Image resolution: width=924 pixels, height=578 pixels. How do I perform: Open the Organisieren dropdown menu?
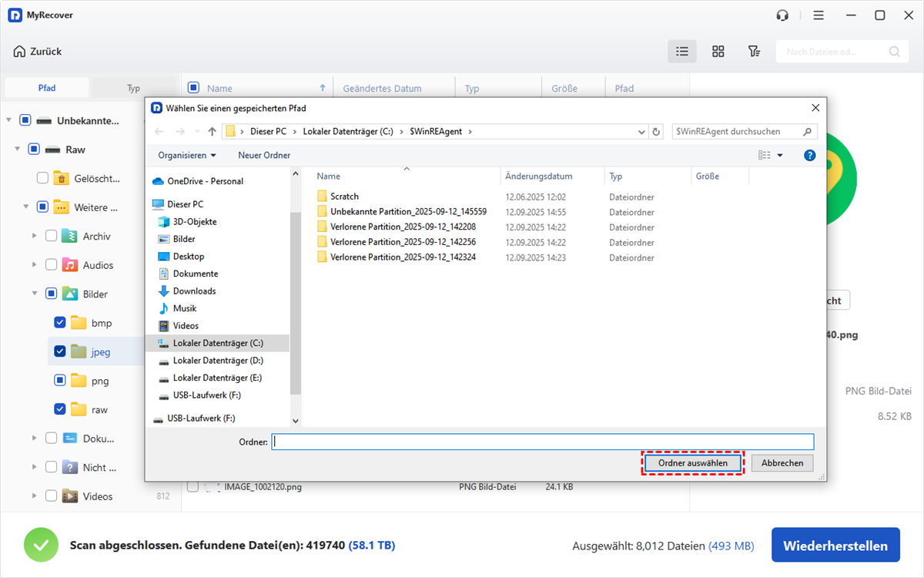coord(187,155)
